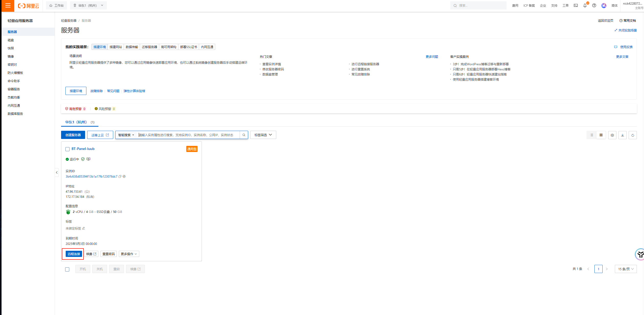Open Cloud Shell terminal icon

click(576, 5)
